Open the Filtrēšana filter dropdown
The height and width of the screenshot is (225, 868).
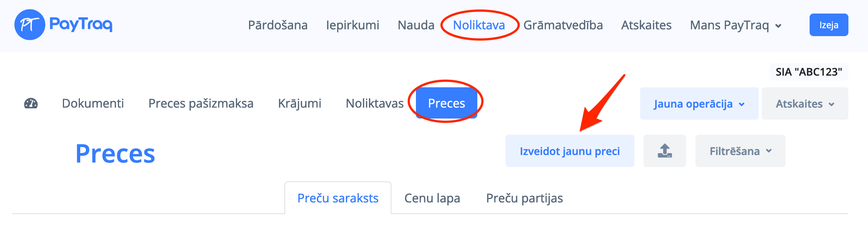(x=740, y=151)
